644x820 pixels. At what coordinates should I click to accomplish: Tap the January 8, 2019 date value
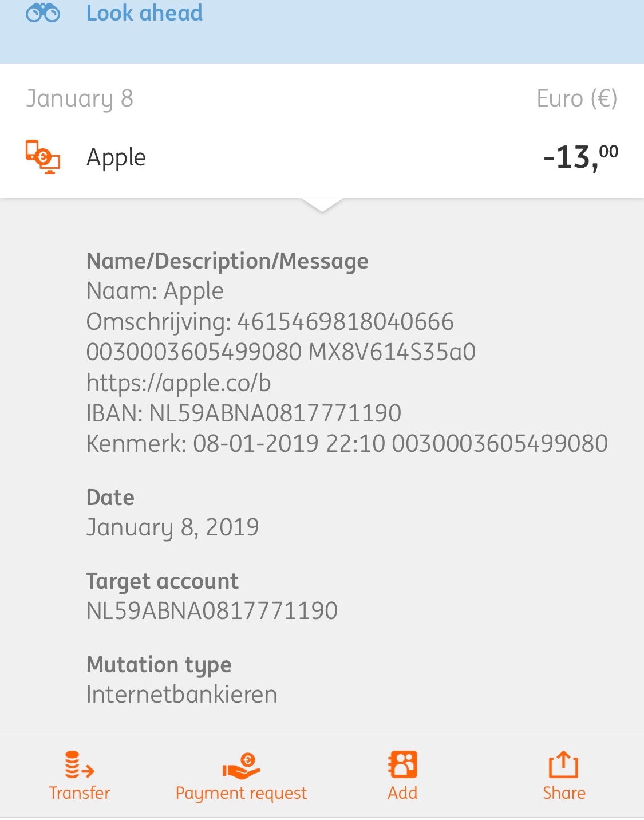click(x=172, y=528)
